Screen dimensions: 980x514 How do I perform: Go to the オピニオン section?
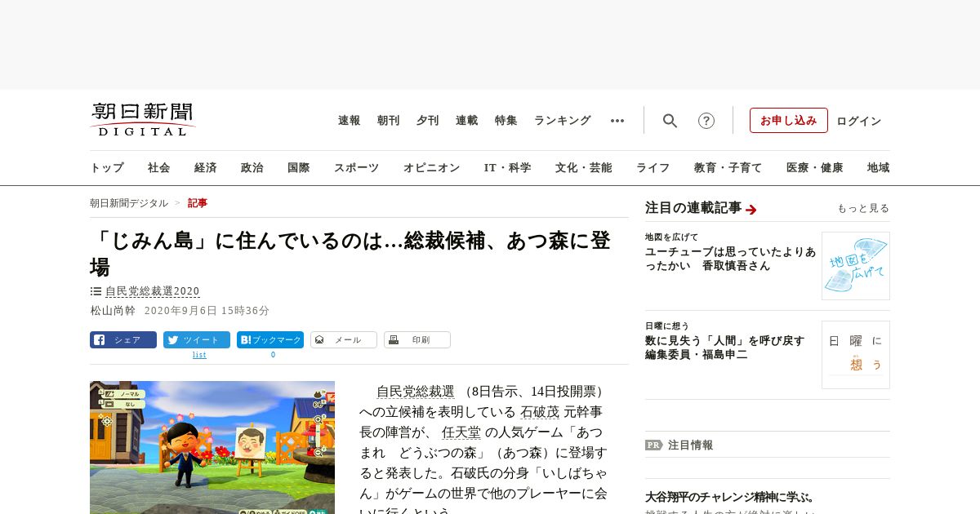tap(432, 168)
